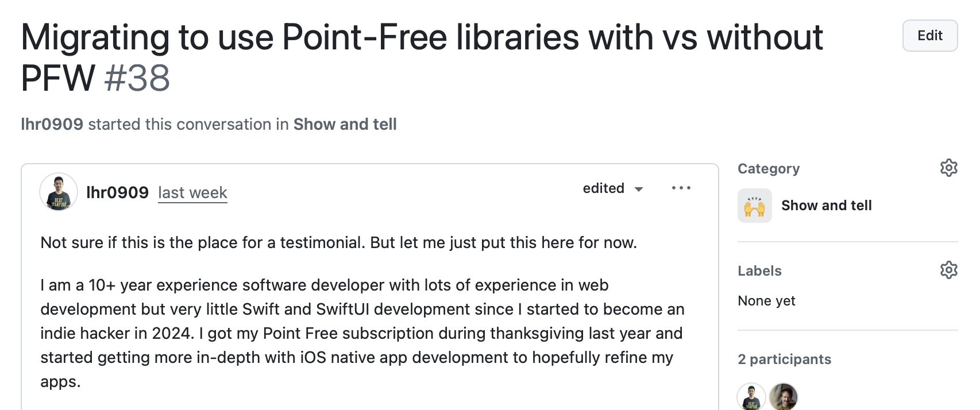The height and width of the screenshot is (410, 980).
Task: Select Show and tell category in sidebar
Action: [826, 206]
